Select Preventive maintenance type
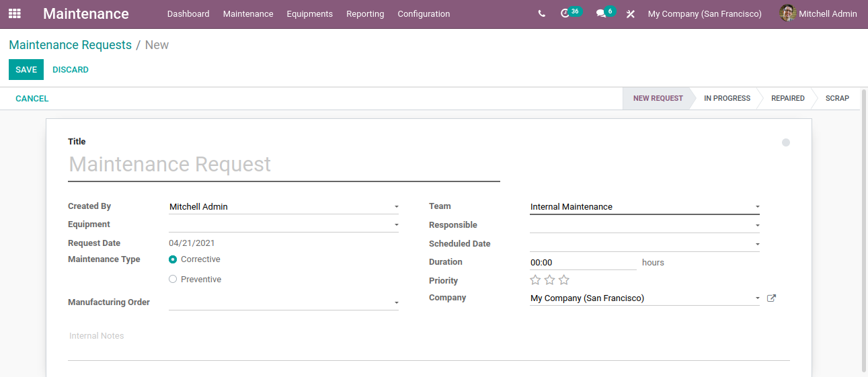Image resolution: width=868 pixels, height=377 pixels. tap(173, 280)
